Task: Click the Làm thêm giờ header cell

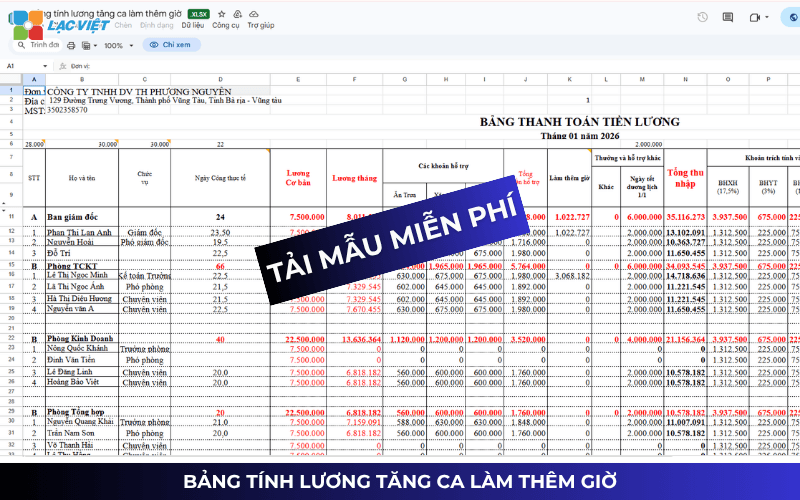Action: (569, 178)
